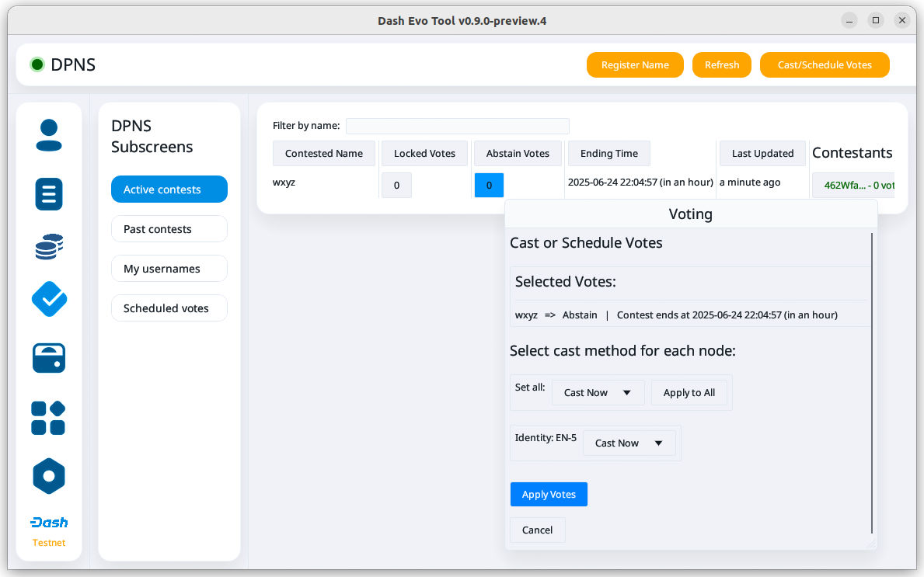Toggle the Locked Votes cell for wxyz

tap(396, 185)
